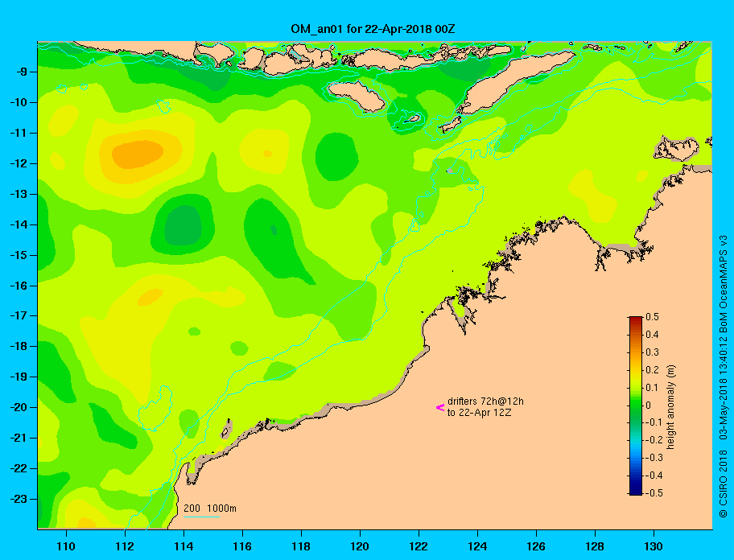Click latitude label -15
The image size is (734, 560).
point(18,255)
